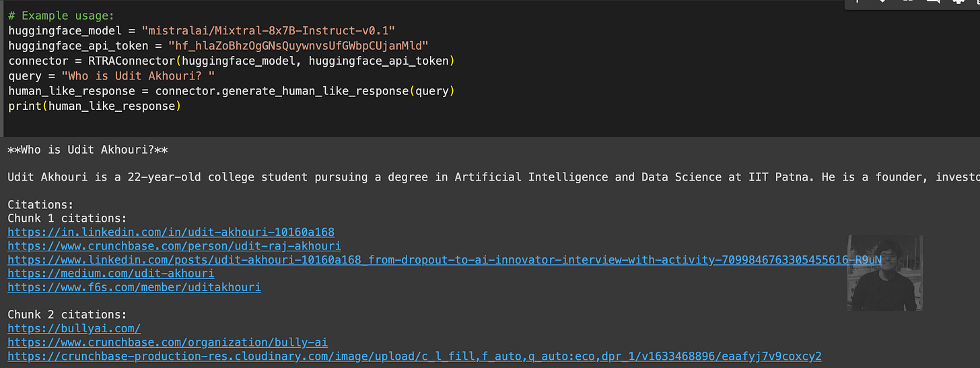The height and width of the screenshot is (368, 980).
Task: Click the '# Example usage:' comment line
Action: [61, 16]
